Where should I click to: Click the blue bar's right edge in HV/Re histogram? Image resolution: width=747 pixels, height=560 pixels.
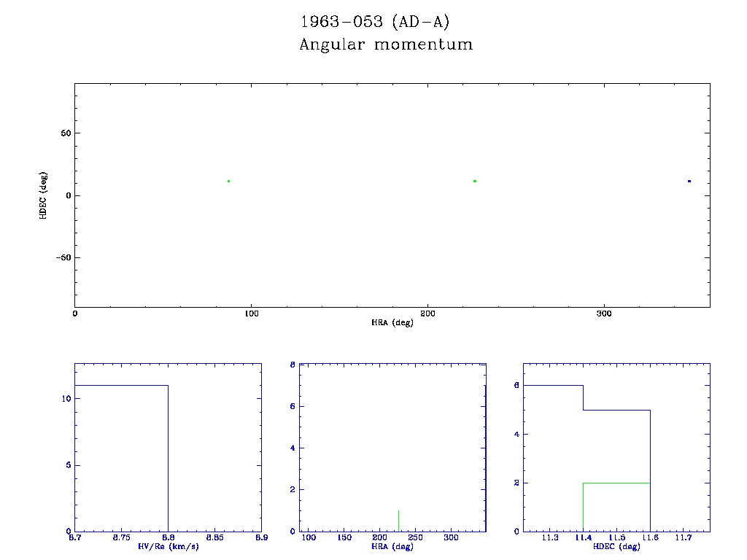pos(169,458)
